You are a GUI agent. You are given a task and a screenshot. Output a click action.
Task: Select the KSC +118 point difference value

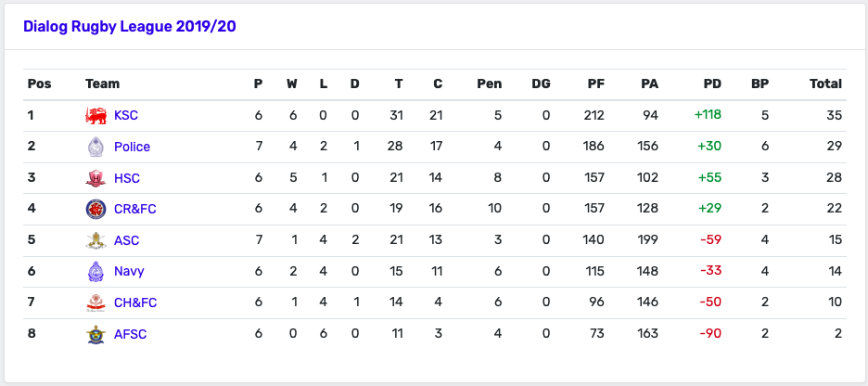(708, 115)
